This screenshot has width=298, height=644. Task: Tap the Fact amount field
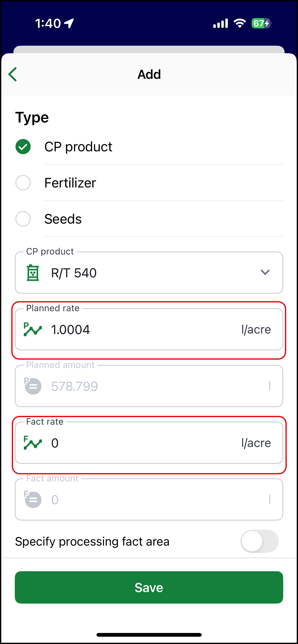[x=140, y=500]
